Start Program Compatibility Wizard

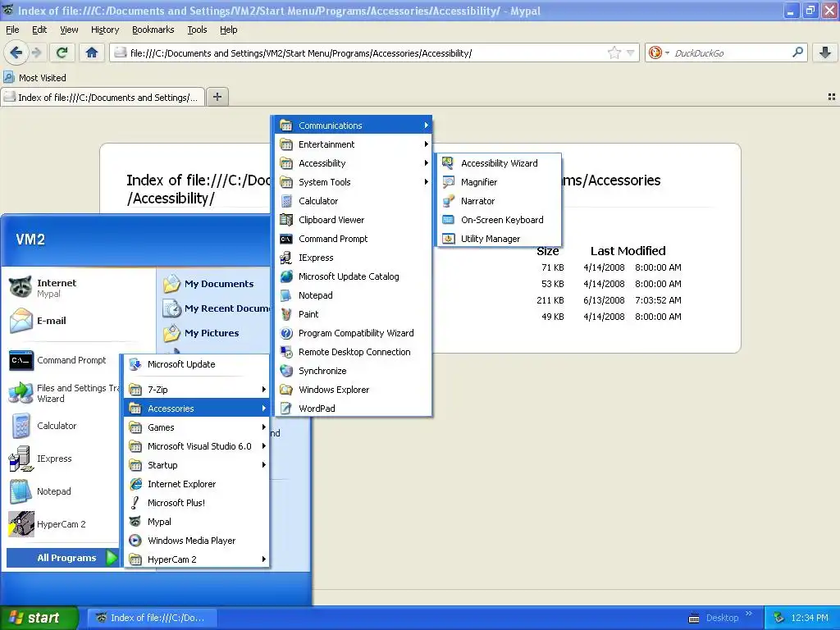pos(354,333)
